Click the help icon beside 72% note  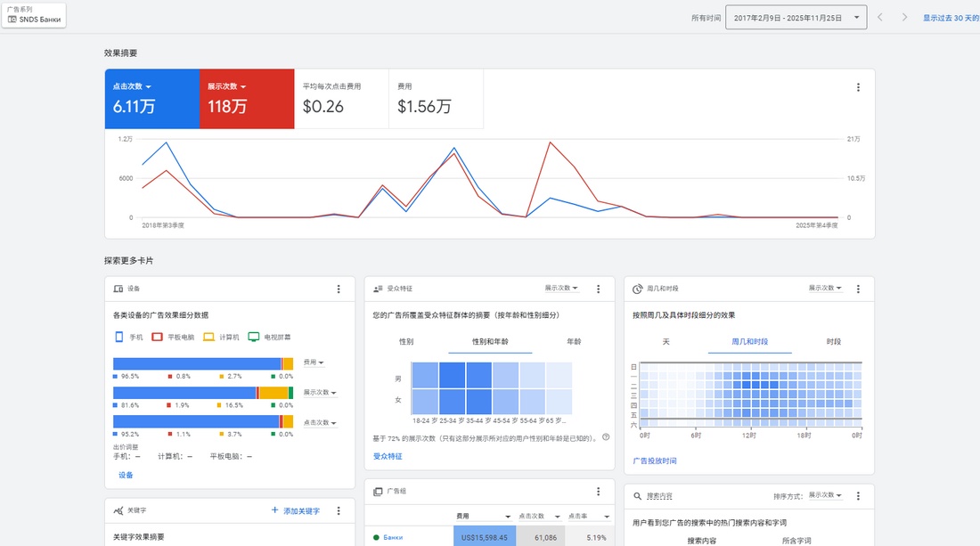(606, 437)
